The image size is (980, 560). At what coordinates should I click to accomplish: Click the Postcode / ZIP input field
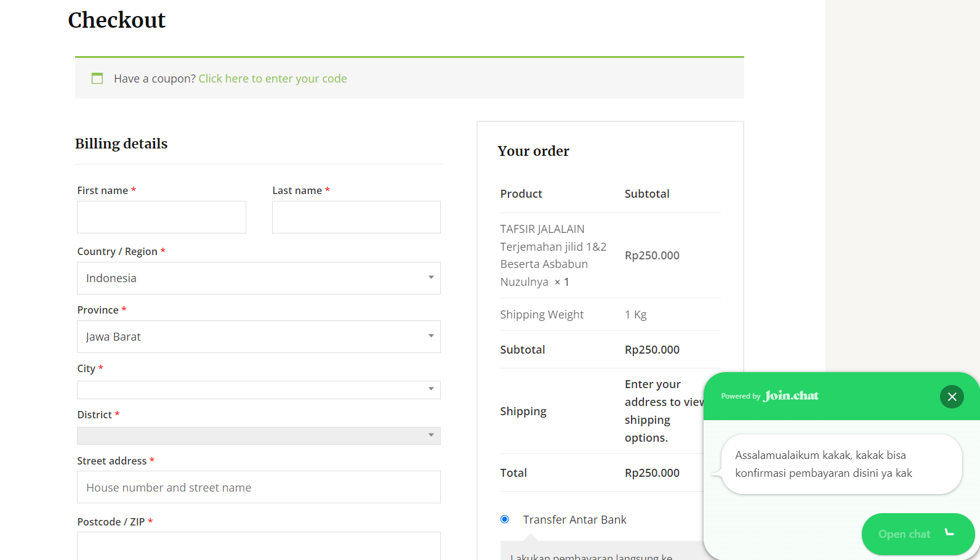coord(259,546)
